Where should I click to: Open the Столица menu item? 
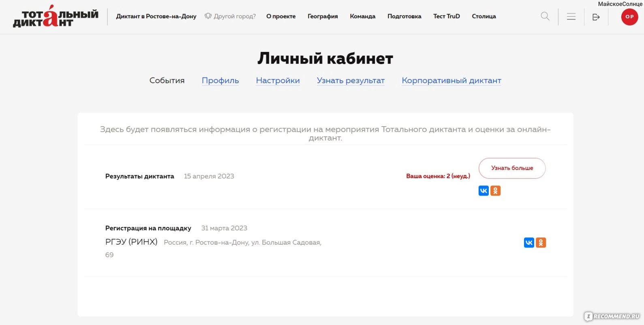pyautogui.click(x=484, y=16)
